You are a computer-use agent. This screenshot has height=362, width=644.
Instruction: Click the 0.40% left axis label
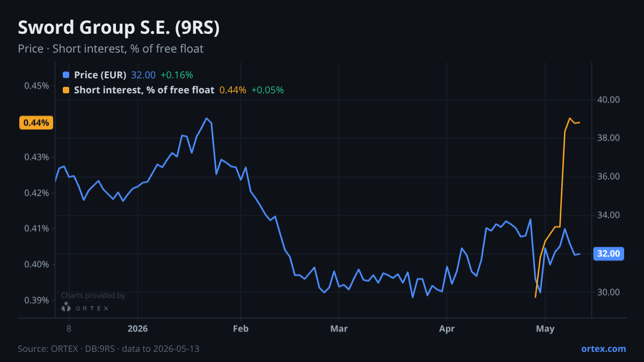pyautogui.click(x=37, y=264)
